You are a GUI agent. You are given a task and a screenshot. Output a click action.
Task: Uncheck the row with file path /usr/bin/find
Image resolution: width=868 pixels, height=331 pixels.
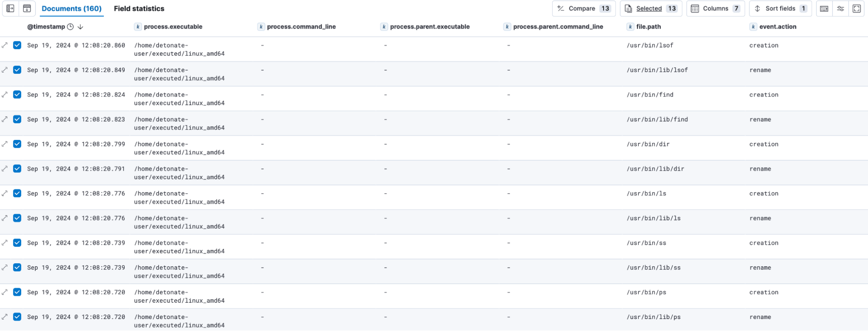tap(17, 95)
